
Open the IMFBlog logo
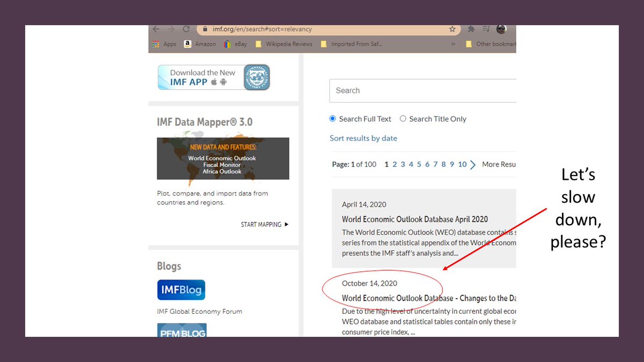[x=181, y=290]
